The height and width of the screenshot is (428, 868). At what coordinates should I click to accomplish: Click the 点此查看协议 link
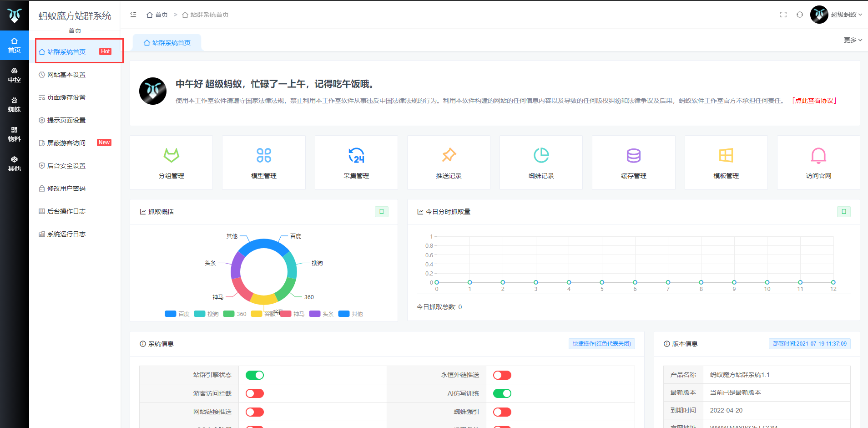point(814,101)
